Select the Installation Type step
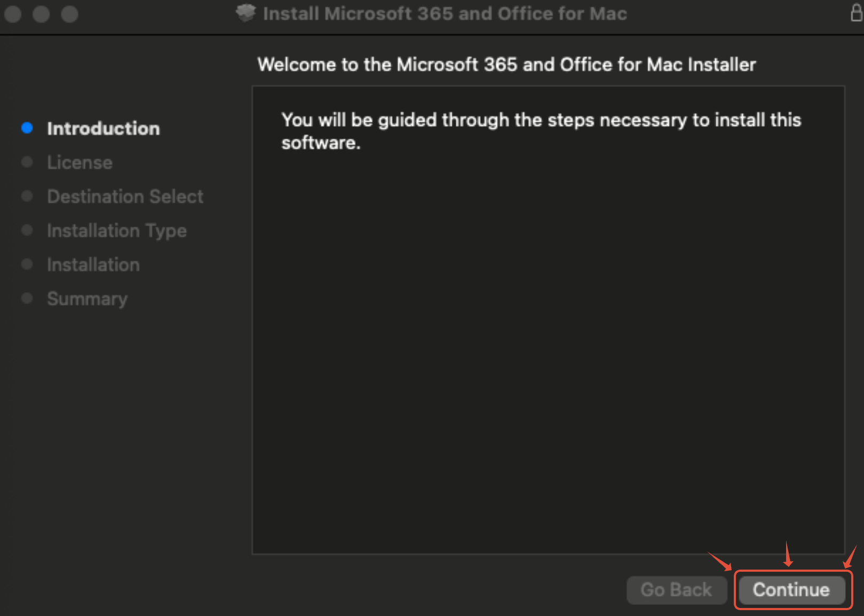The width and height of the screenshot is (864, 616). 117,231
